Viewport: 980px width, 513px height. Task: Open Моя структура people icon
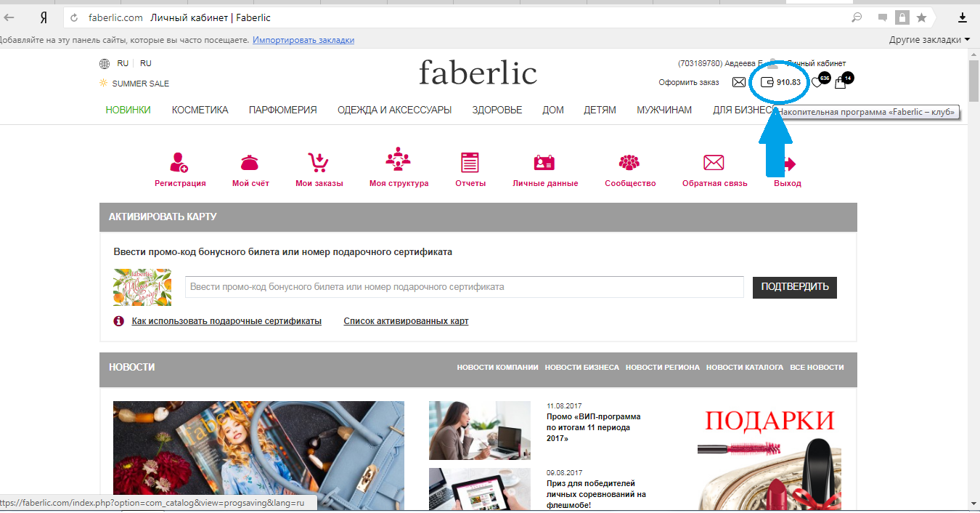(398, 160)
